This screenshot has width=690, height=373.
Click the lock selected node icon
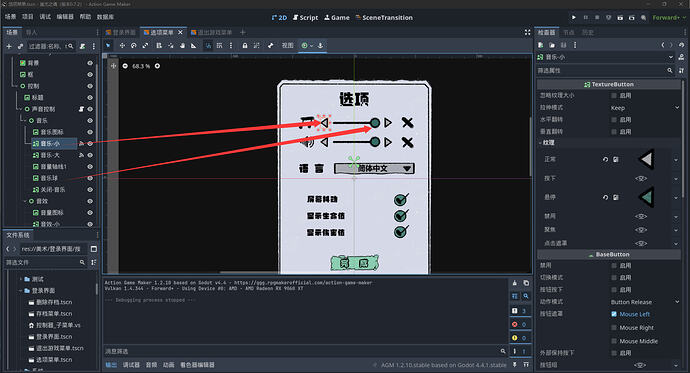245,45
